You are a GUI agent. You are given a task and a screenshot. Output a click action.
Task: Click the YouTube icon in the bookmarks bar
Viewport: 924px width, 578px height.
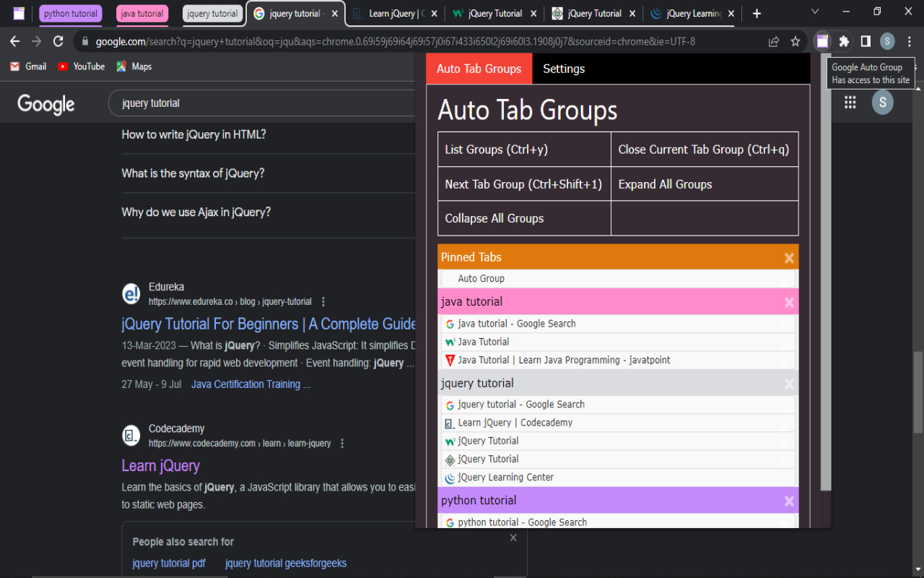tap(63, 66)
